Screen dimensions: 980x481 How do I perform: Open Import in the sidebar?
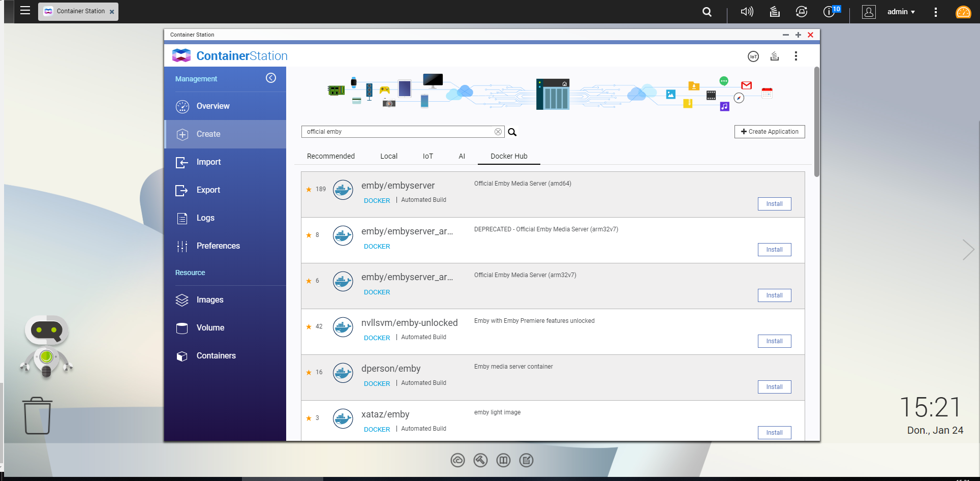225,162
